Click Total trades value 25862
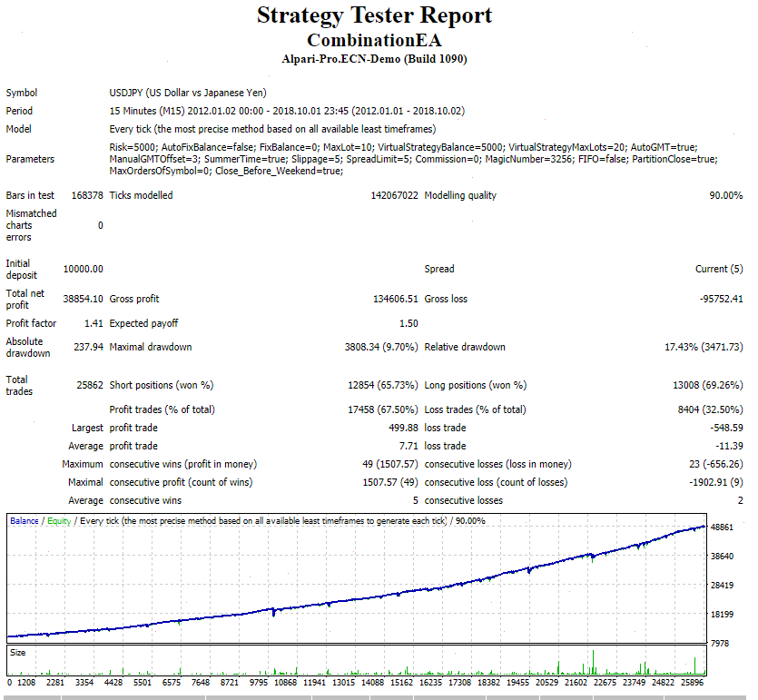This screenshot has height=700, width=758. point(90,385)
